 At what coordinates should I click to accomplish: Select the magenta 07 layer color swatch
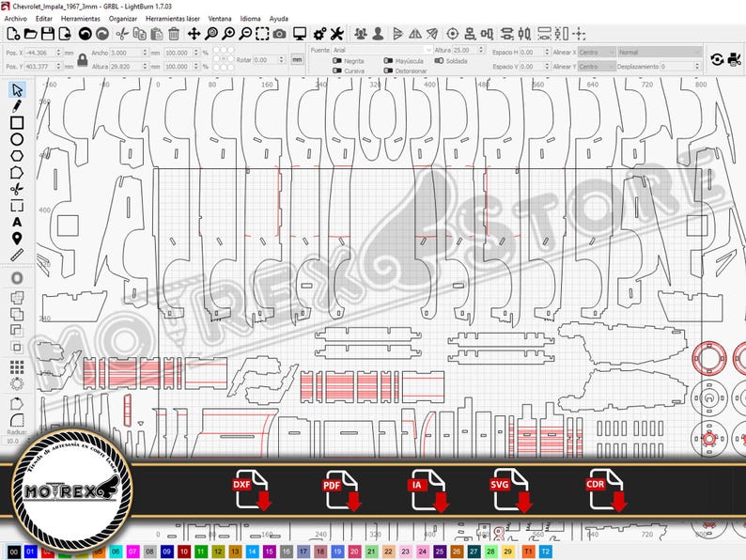click(132, 552)
